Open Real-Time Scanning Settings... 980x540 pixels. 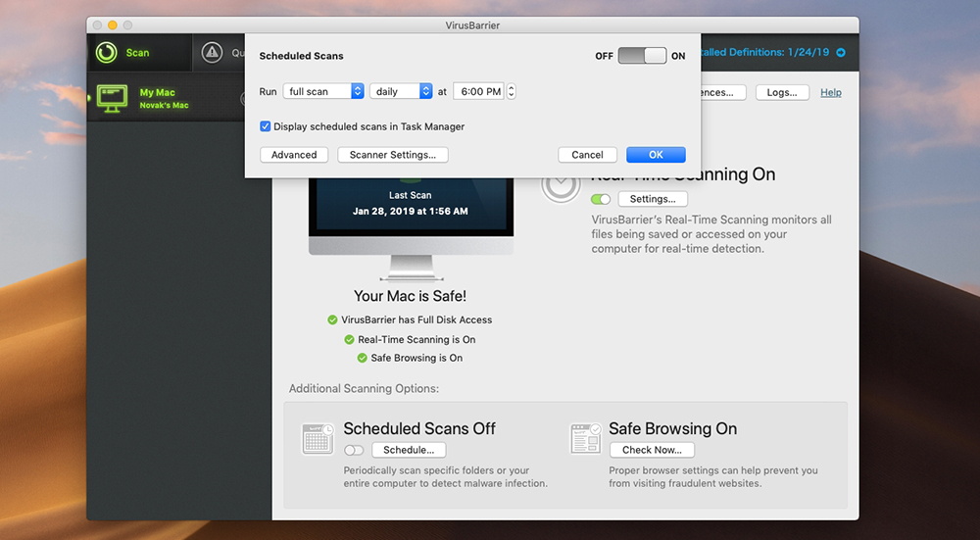pos(653,199)
